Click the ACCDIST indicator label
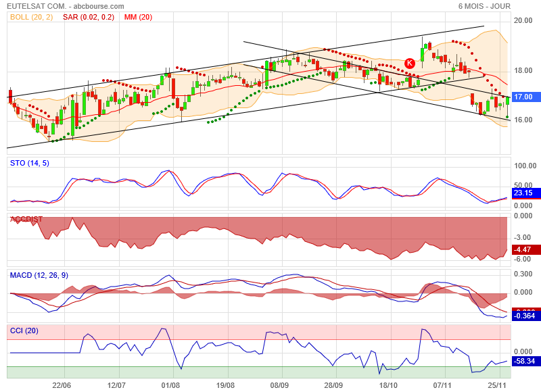 26,219
